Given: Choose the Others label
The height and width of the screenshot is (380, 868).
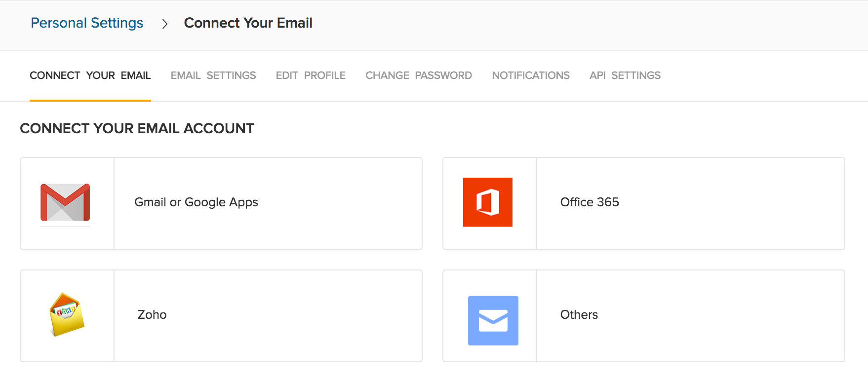Looking at the screenshot, I should coord(579,315).
